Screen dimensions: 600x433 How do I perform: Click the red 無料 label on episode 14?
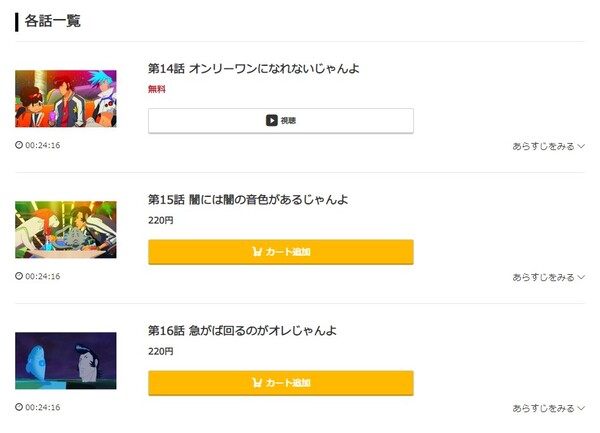[x=157, y=89]
